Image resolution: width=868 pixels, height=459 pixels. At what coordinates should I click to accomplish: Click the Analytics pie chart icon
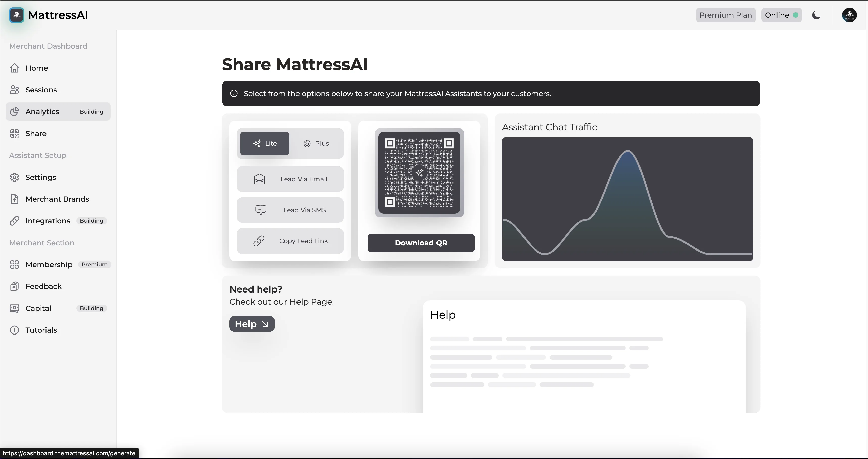pyautogui.click(x=14, y=112)
